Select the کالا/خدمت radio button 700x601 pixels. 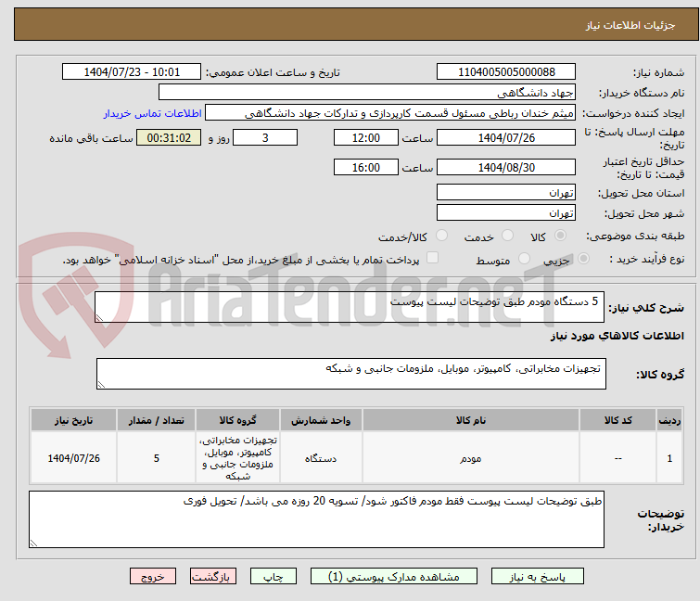click(x=441, y=236)
